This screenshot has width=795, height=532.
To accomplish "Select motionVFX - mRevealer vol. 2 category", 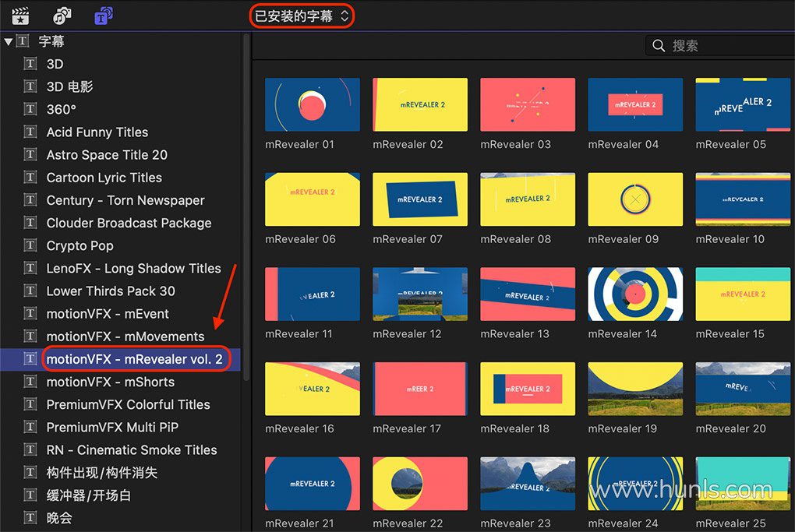I will coord(134,359).
